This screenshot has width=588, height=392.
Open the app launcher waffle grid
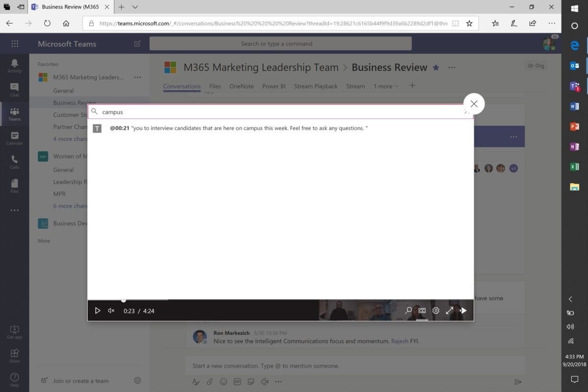(x=14, y=44)
